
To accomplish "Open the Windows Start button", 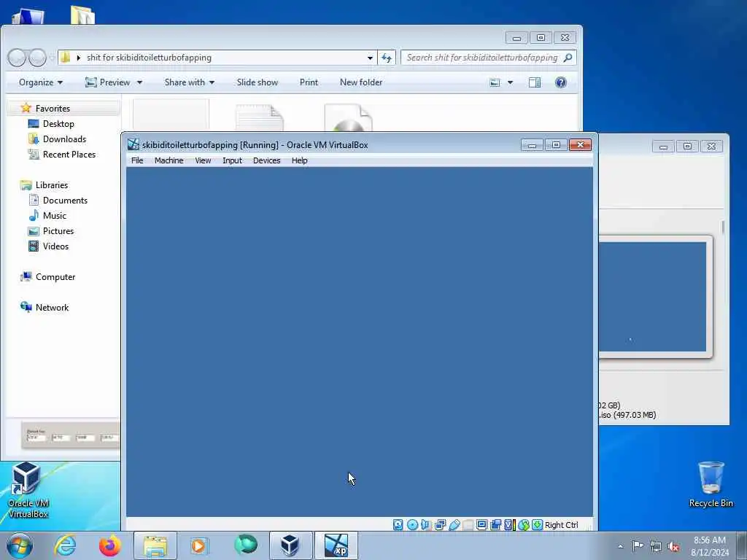I will click(20, 545).
